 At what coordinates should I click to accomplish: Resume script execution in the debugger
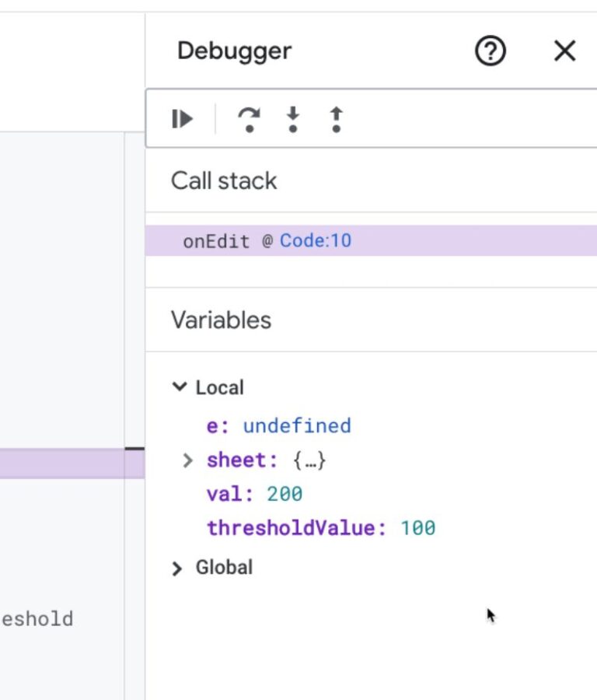coord(182,119)
